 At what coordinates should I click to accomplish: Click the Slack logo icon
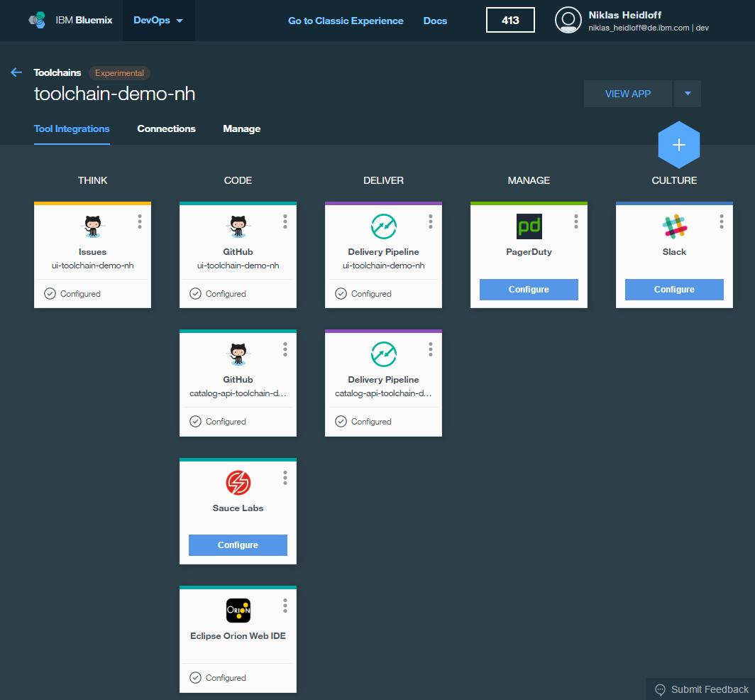(x=675, y=226)
